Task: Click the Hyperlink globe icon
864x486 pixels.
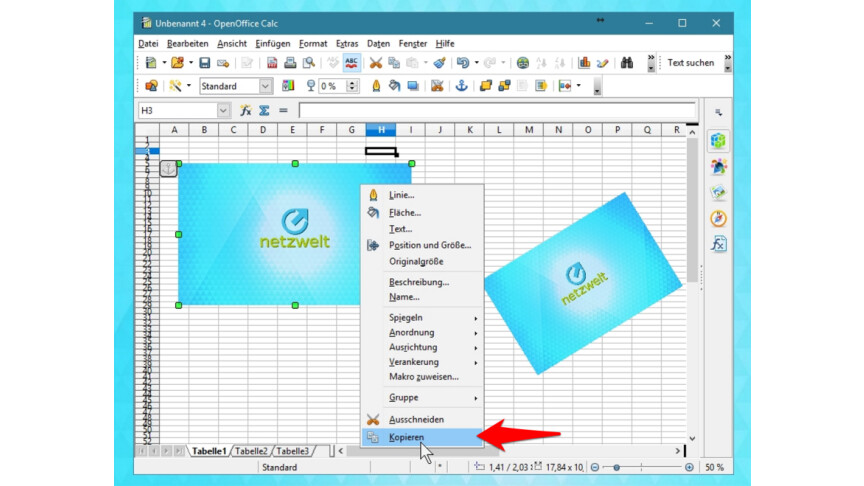Action: (x=522, y=63)
